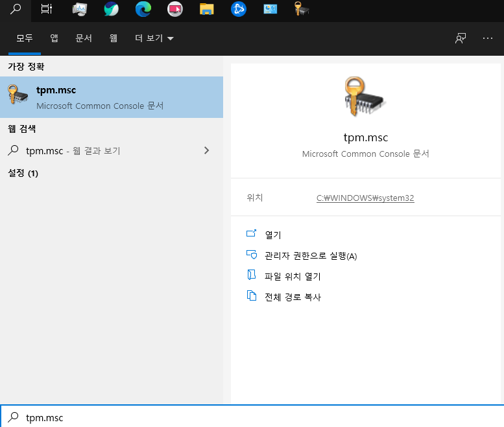Click the large TPM key chip icon
The height and width of the screenshot is (427, 504).
pos(365,97)
